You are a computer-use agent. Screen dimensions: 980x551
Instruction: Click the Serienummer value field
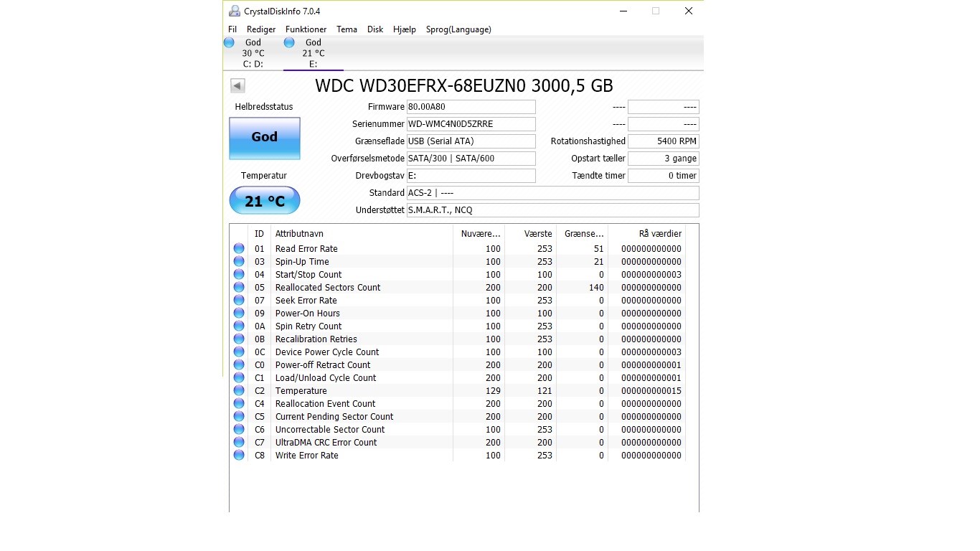471,124
